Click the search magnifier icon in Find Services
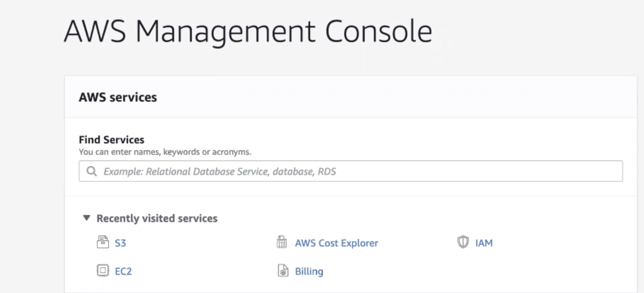 pos(92,172)
